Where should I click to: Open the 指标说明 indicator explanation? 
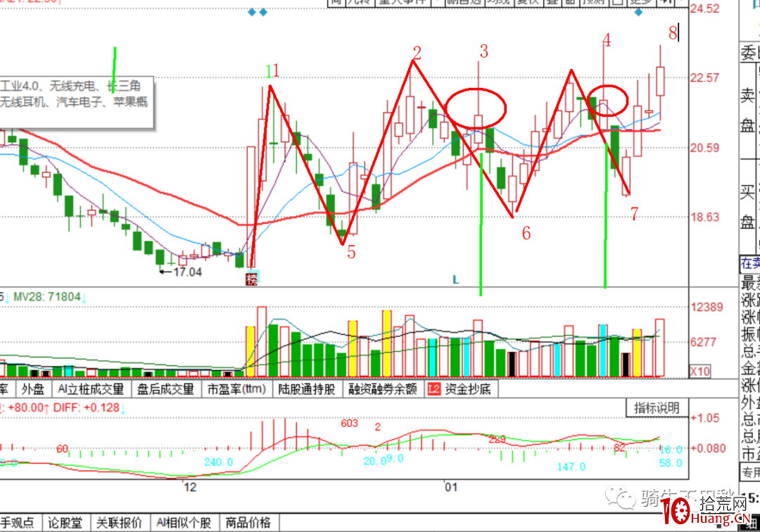coord(657,408)
